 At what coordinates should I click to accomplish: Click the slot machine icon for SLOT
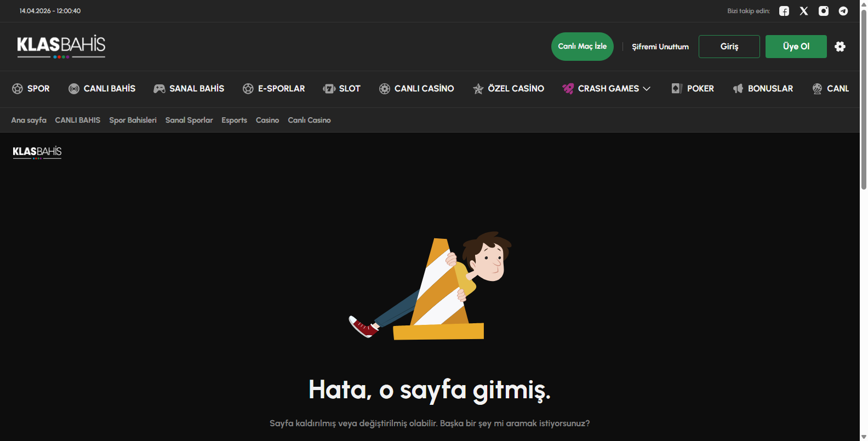click(329, 89)
